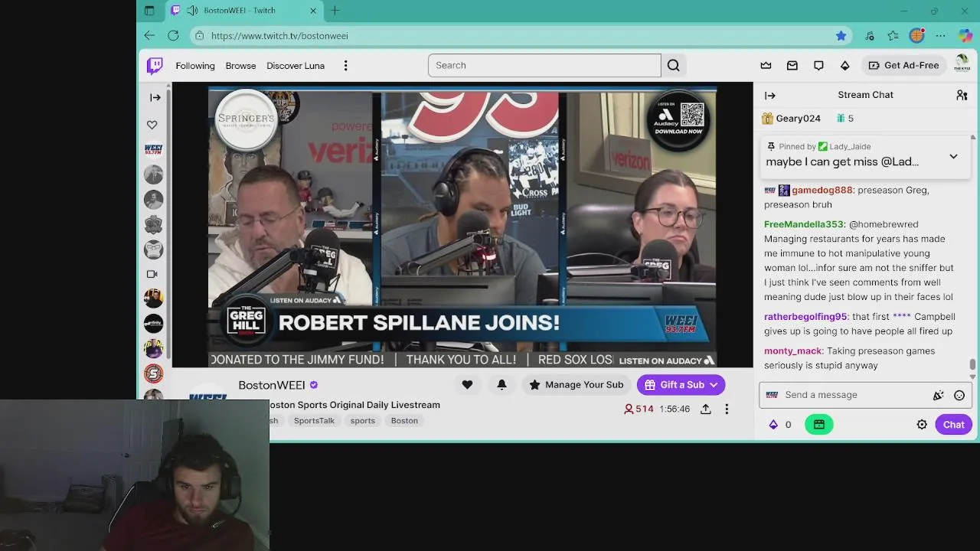Expand the pinned chat message
Screen dimensions: 980x551
[x=953, y=156]
